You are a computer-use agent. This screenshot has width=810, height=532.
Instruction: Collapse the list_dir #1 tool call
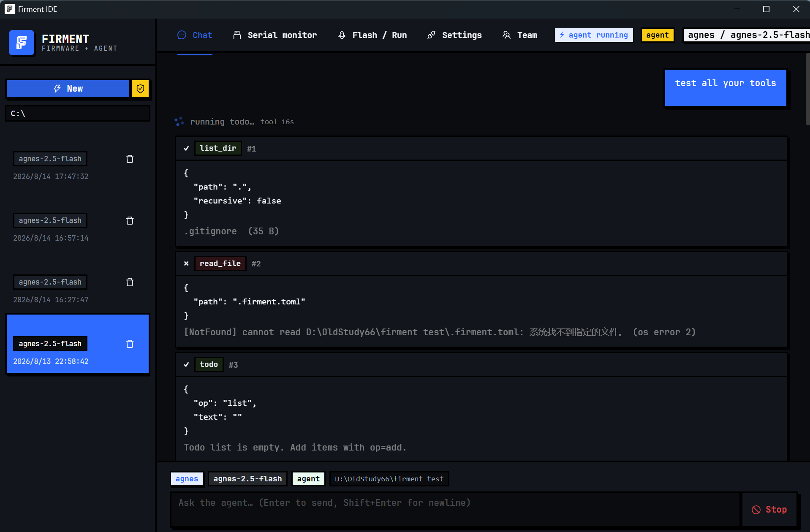(481, 148)
